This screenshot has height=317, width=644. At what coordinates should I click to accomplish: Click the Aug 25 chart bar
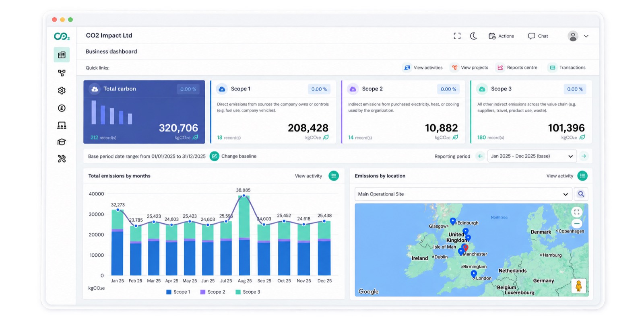coord(244,235)
